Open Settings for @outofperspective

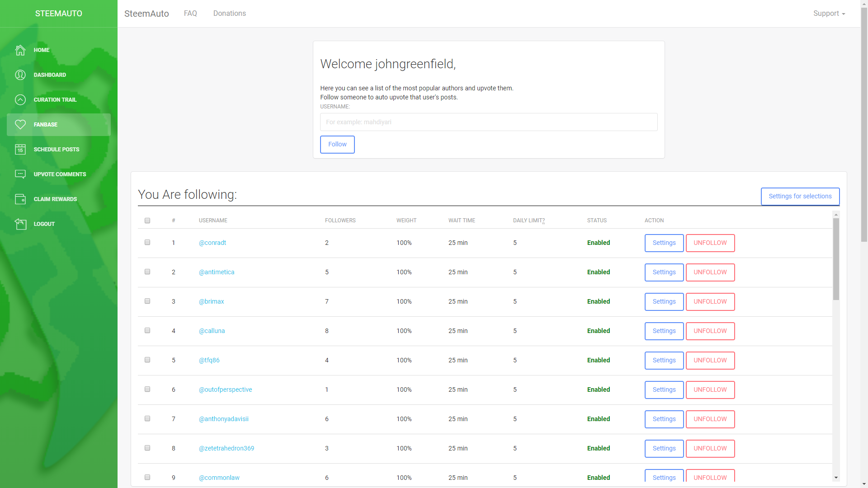664,390
